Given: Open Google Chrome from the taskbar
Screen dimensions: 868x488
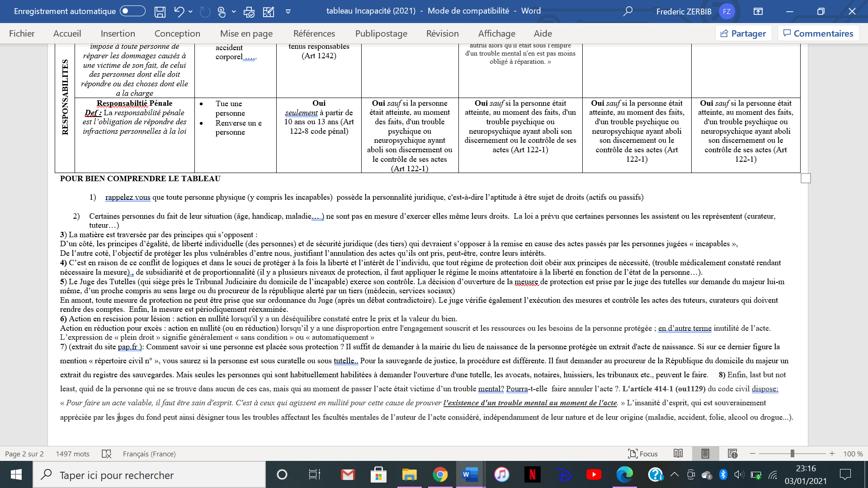Looking at the screenshot, I should point(440,474).
